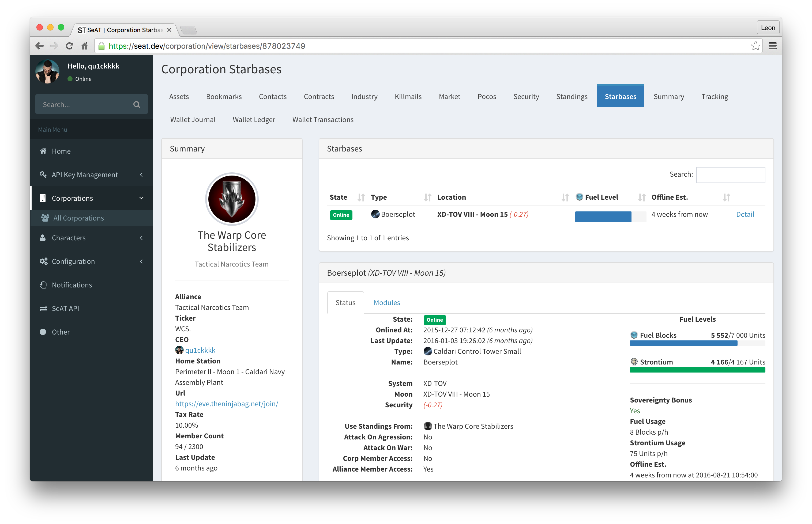
Task: Open CEO qu1ckkkk profile link
Action: [x=200, y=350]
